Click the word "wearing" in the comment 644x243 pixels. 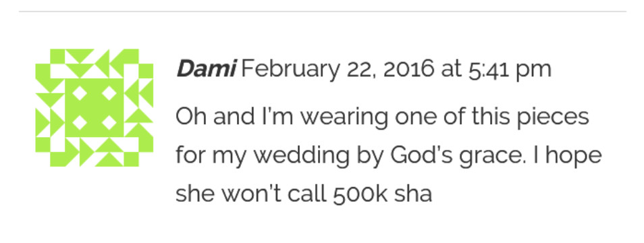point(344,118)
